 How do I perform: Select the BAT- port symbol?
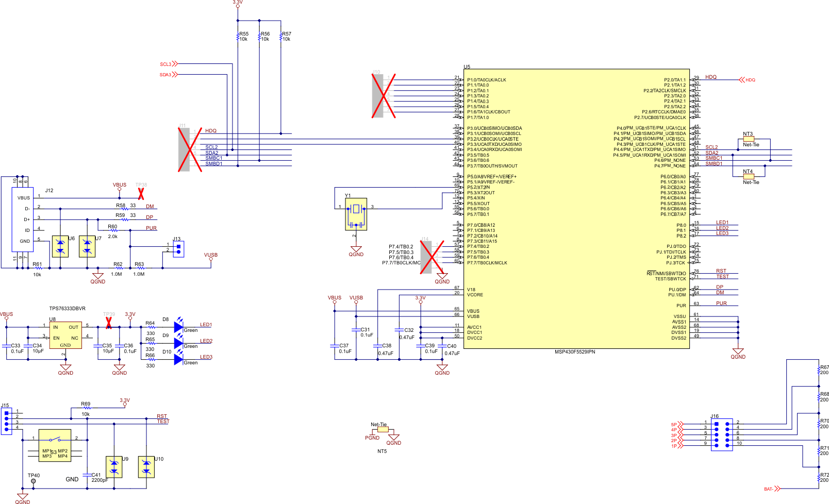772,489
